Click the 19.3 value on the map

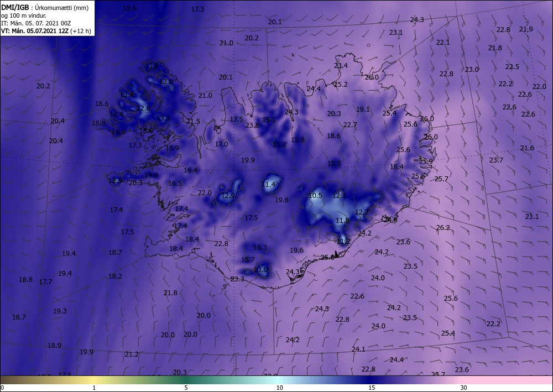pos(60,311)
